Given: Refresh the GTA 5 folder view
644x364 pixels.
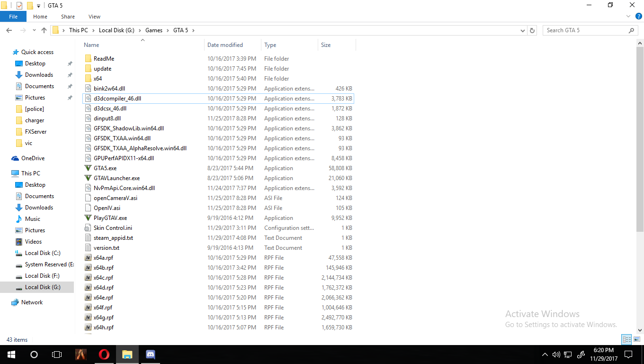Looking at the screenshot, I should coord(532,30).
